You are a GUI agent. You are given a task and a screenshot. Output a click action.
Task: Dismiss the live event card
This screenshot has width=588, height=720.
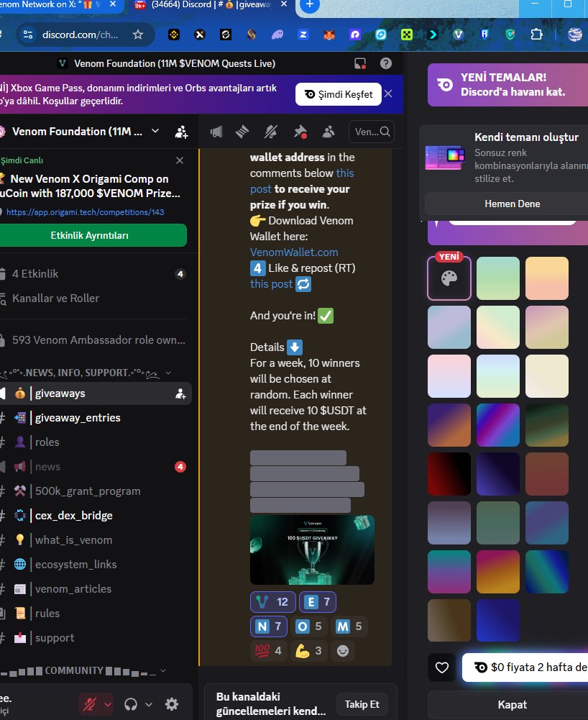coord(180,160)
